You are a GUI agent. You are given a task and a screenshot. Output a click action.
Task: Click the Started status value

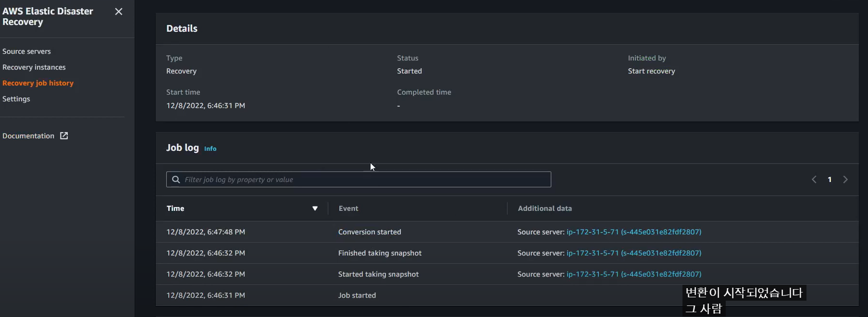[x=409, y=71]
